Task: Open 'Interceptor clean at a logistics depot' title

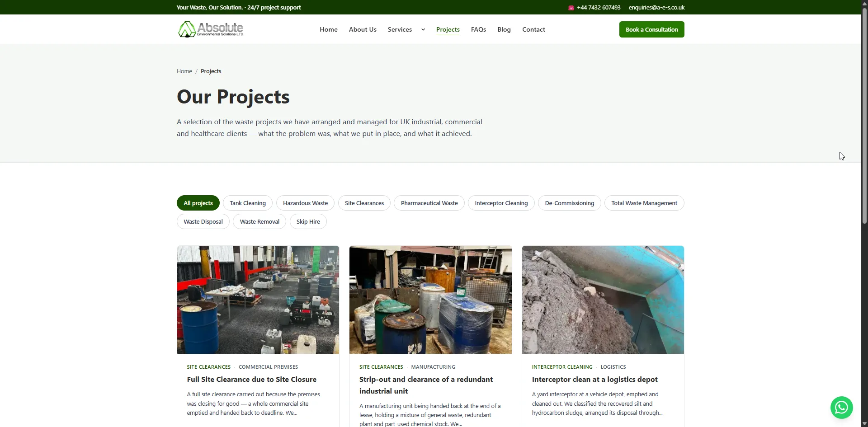Action: coord(595,380)
